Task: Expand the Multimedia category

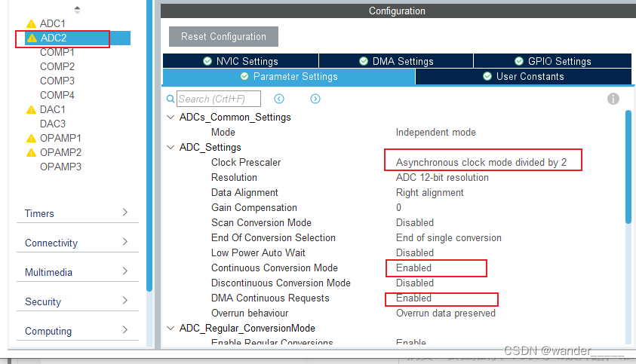Action: coord(77,271)
